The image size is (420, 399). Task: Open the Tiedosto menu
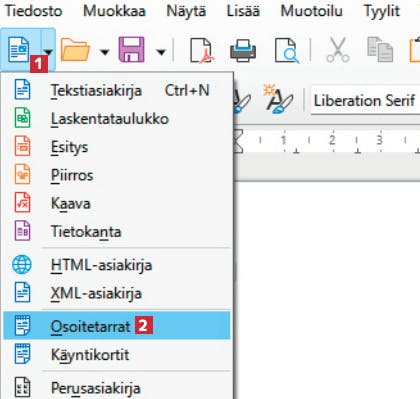coord(33,11)
